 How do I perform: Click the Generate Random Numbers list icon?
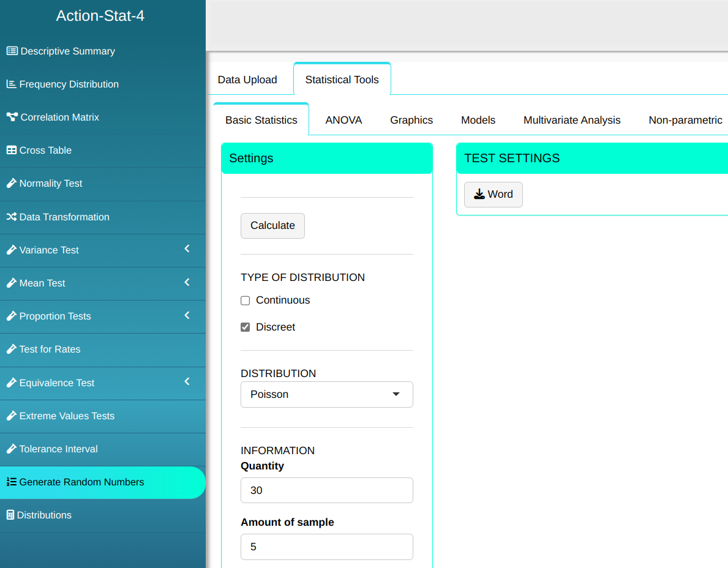click(x=11, y=482)
